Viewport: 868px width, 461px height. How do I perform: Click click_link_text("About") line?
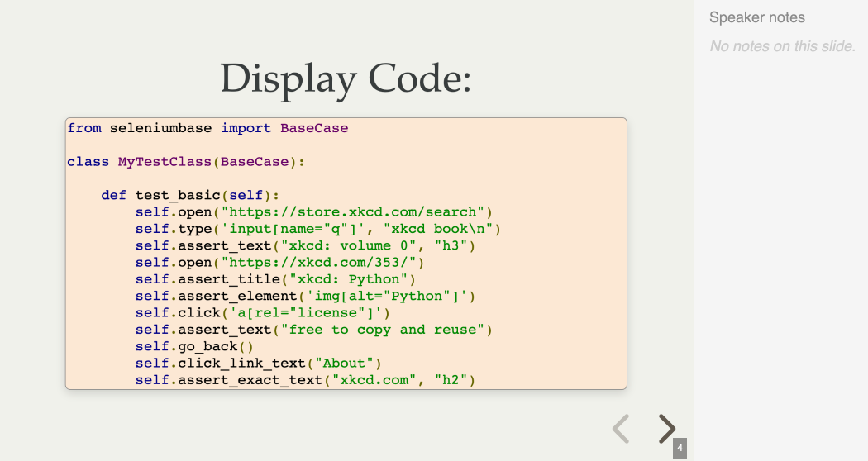tap(259, 364)
